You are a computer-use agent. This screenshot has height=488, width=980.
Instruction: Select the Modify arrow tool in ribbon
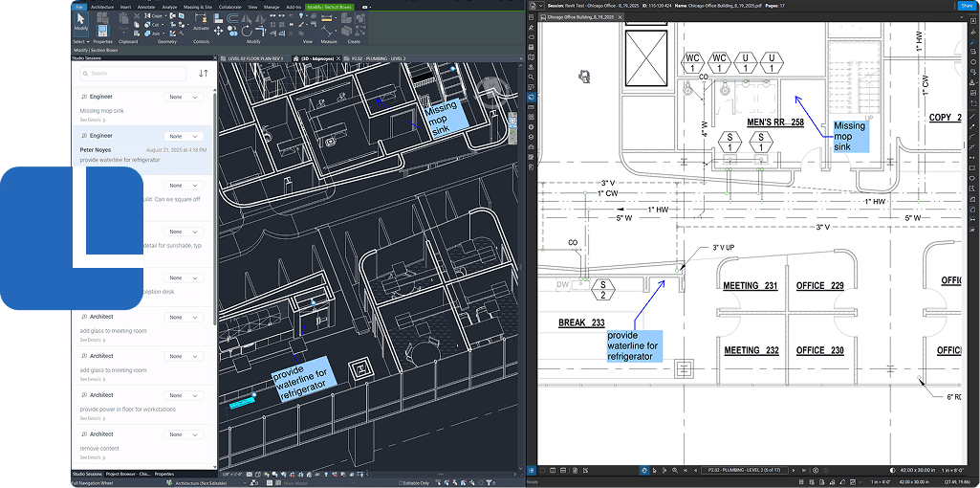80,21
